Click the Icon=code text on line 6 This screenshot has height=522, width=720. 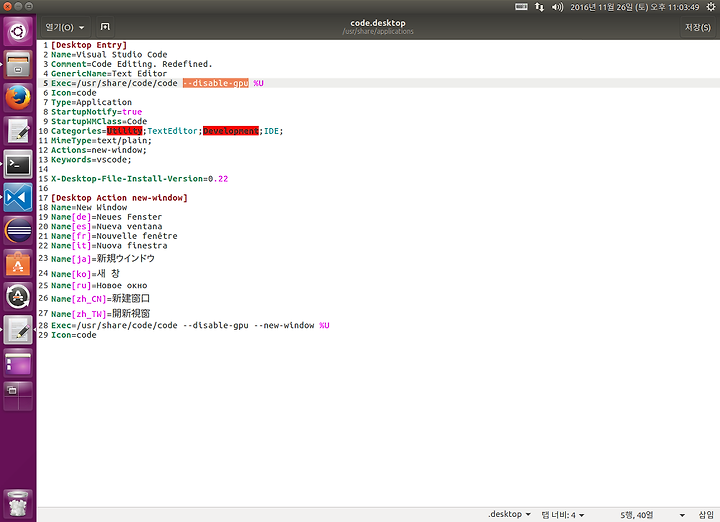pyautogui.click(x=73, y=93)
